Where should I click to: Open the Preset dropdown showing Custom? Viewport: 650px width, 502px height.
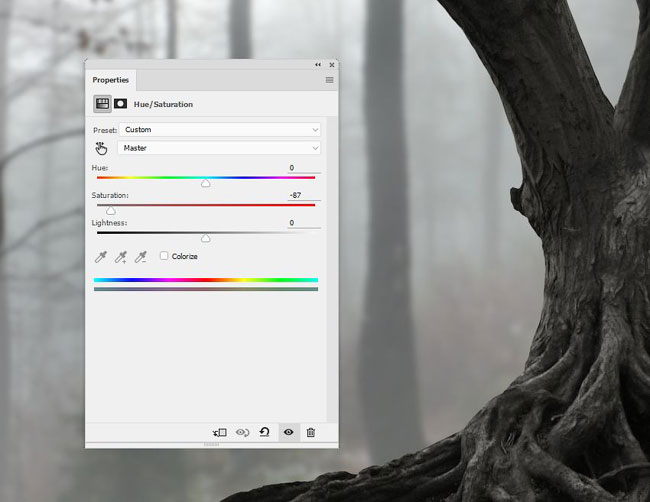[220, 130]
